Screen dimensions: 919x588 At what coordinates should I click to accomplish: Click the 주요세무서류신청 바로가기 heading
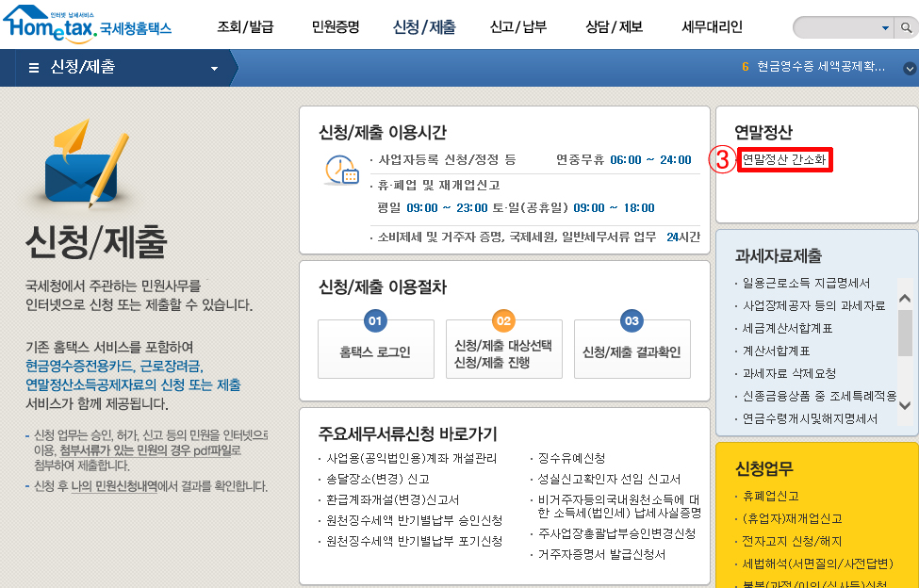407,434
